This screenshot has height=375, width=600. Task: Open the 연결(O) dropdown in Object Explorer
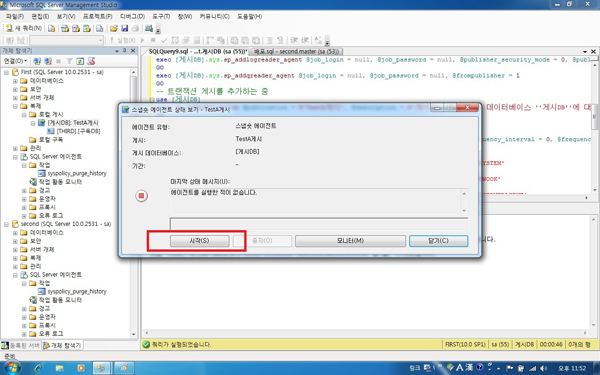pos(15,61)
